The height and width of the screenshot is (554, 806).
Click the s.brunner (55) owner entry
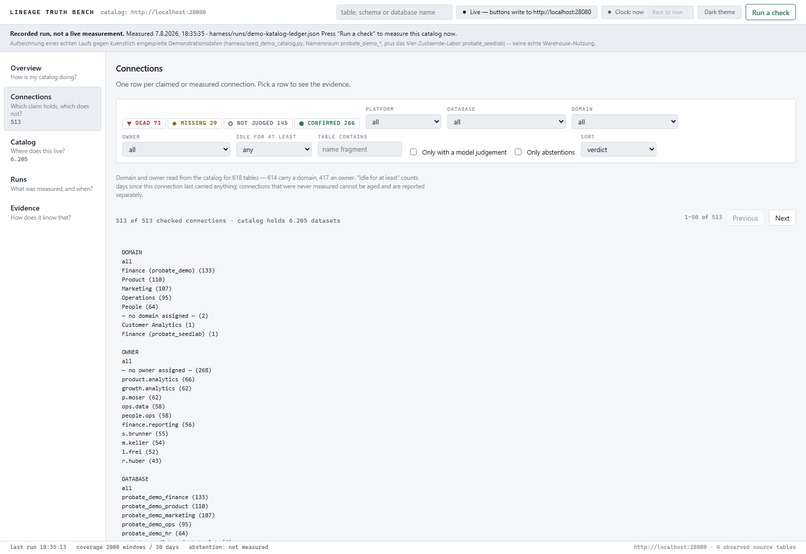(144, 434)
